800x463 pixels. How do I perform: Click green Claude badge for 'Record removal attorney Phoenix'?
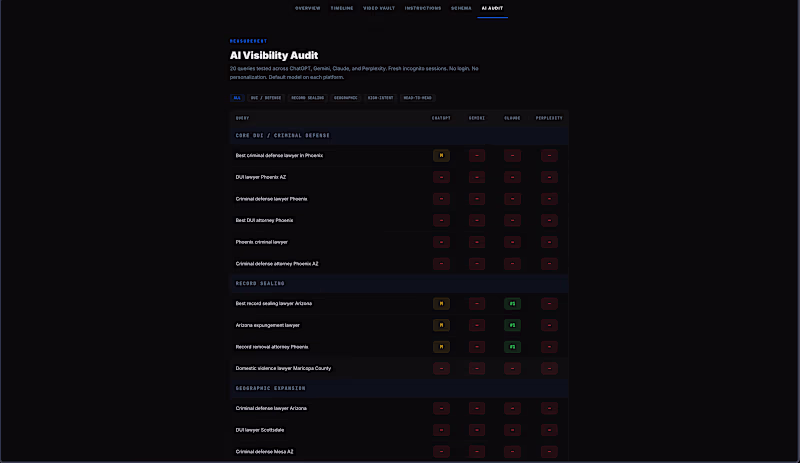click(x=512, y=347)
